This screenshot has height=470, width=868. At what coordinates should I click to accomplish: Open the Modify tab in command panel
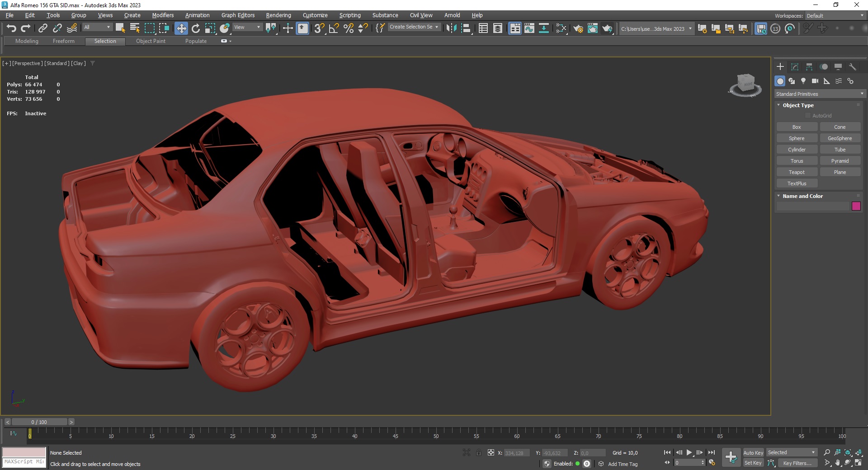coord(794,67)
